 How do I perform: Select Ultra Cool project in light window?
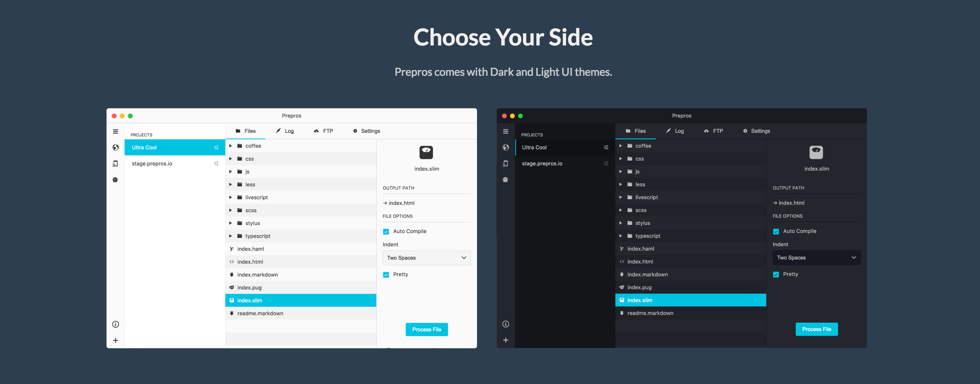175,148
